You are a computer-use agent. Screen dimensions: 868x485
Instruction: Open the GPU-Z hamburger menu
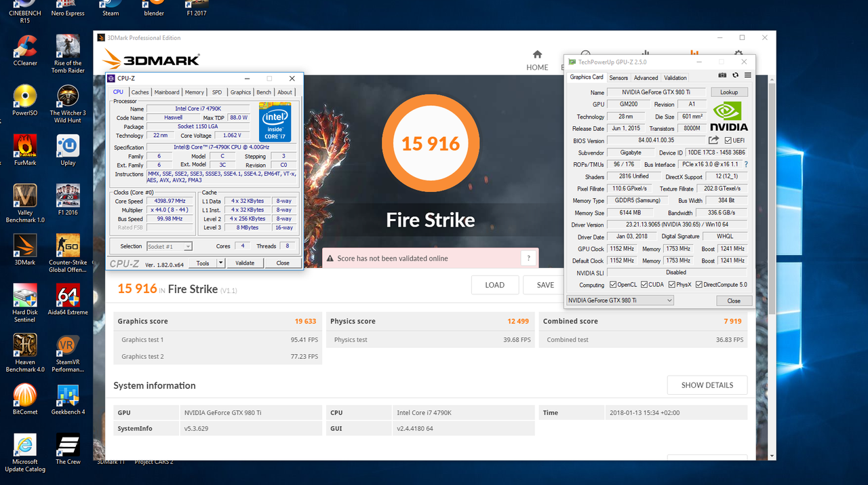tap(747, 75)
